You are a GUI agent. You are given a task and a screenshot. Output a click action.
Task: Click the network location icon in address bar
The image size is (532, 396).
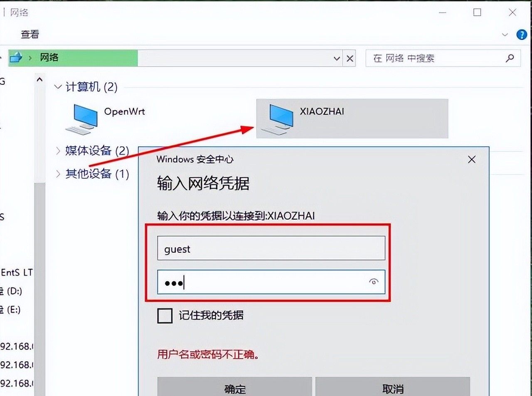tap(16, 57)
